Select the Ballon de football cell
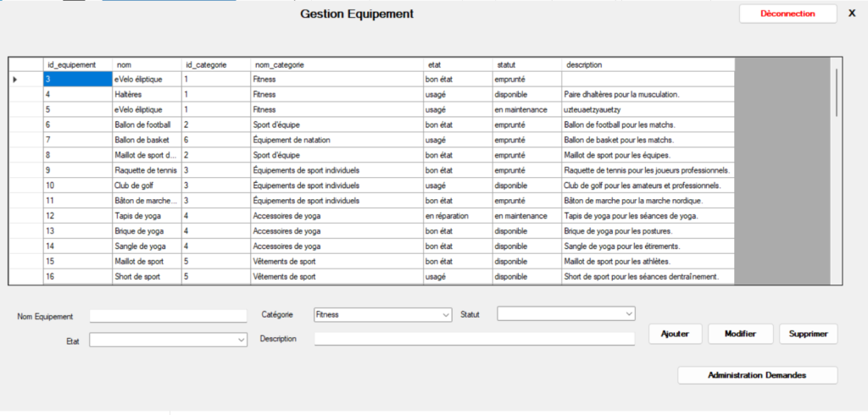The width and height of the screenshot is (868, 415). point(146,125)
